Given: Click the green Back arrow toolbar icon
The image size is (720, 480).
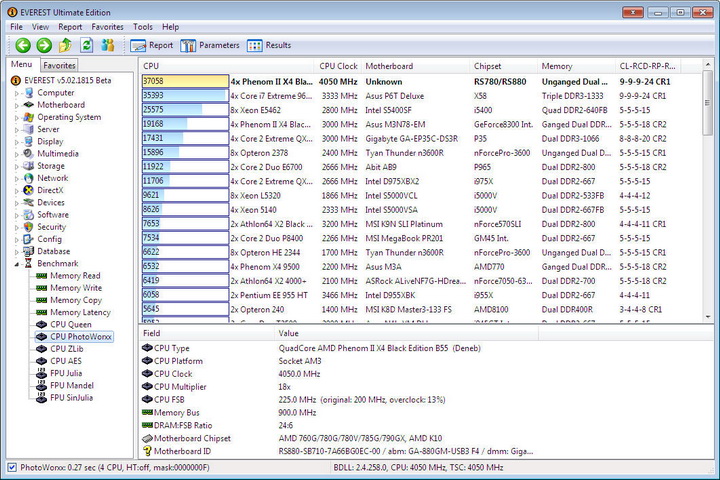Looking at the screenshot, I should click(23, 45).
